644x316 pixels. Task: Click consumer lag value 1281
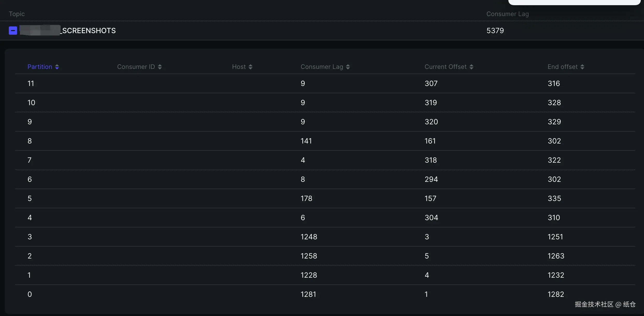pyautogui.click(x=308, y=294)
